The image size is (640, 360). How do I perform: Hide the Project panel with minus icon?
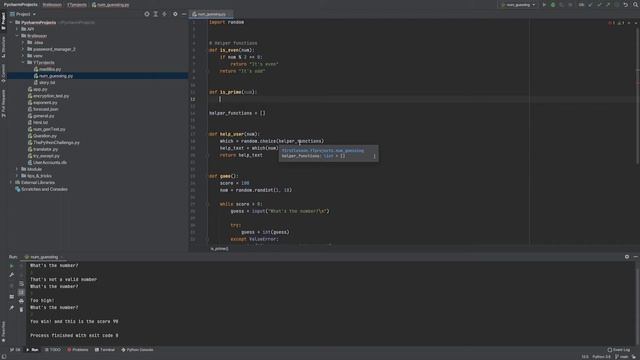click(184, 14)
